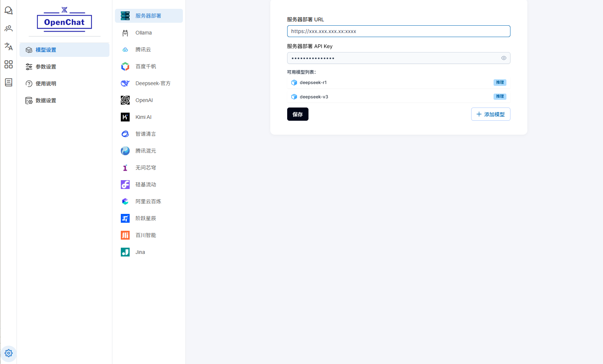
Task: Select the deepseek-v3 model name
Action: [314, 97]
